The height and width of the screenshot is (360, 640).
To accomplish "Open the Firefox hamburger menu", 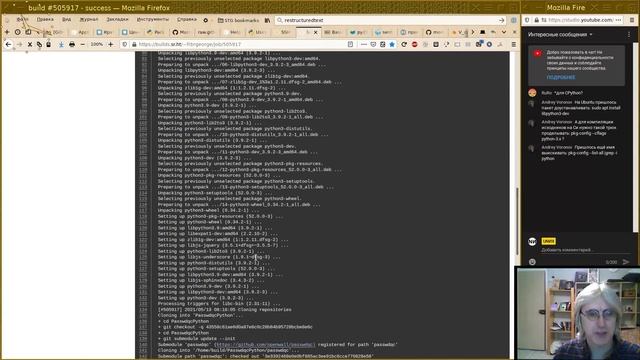I will [513, 44].
